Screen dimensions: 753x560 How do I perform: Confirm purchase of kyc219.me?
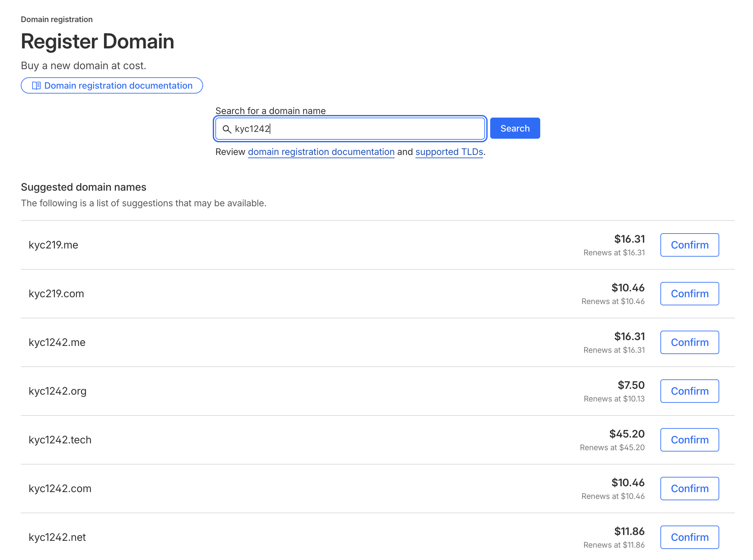click(x=689, y=245)
